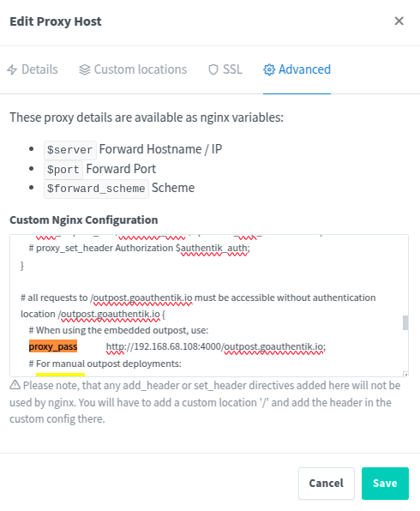The height and width of the screenshot is (511, 420).
Task: Click the gear Advanced icon
Action: click(269, 69)
